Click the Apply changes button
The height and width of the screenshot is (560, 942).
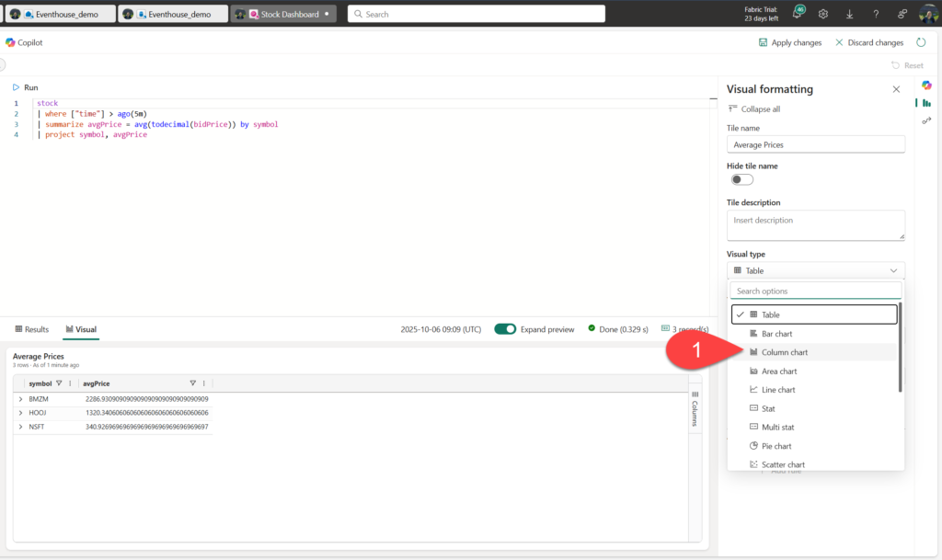[x=788, y=42]
